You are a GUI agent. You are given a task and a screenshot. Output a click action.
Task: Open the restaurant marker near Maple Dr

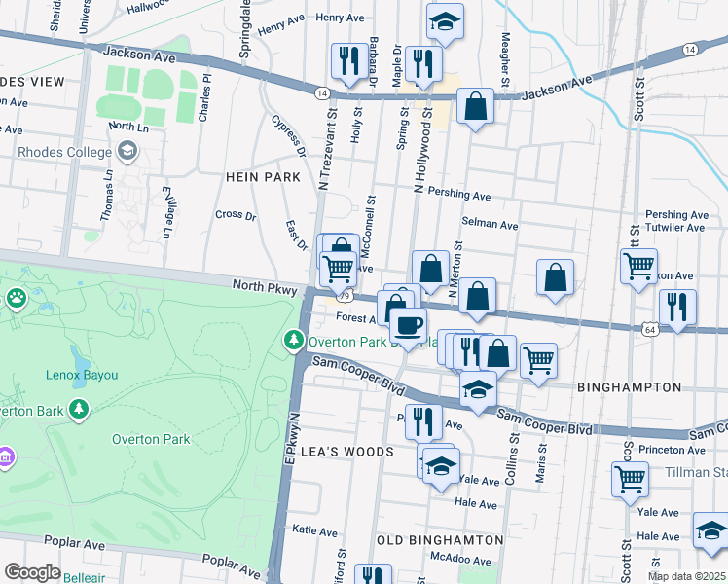tap(423, 64)
